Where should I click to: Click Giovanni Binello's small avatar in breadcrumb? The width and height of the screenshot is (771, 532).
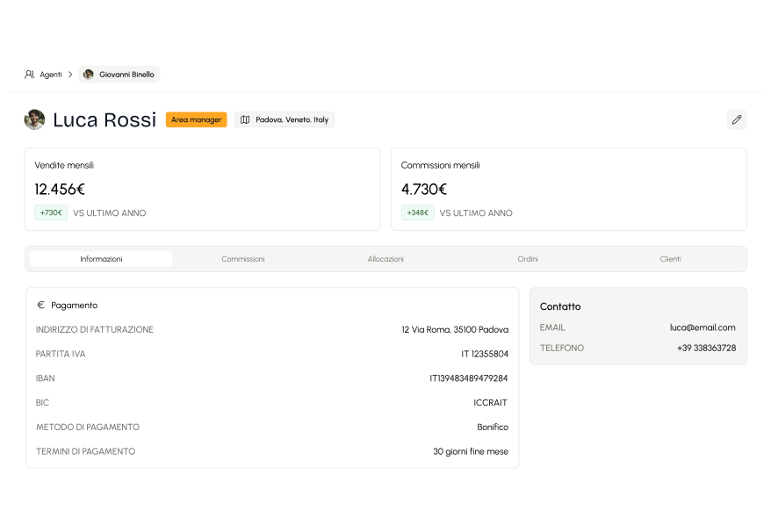[89, 75]
